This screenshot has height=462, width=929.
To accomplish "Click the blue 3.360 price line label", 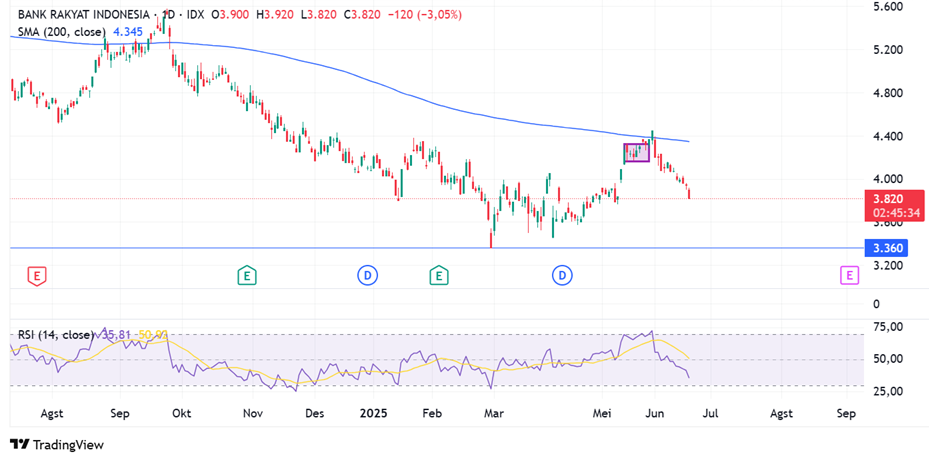I will coord(890,248).
